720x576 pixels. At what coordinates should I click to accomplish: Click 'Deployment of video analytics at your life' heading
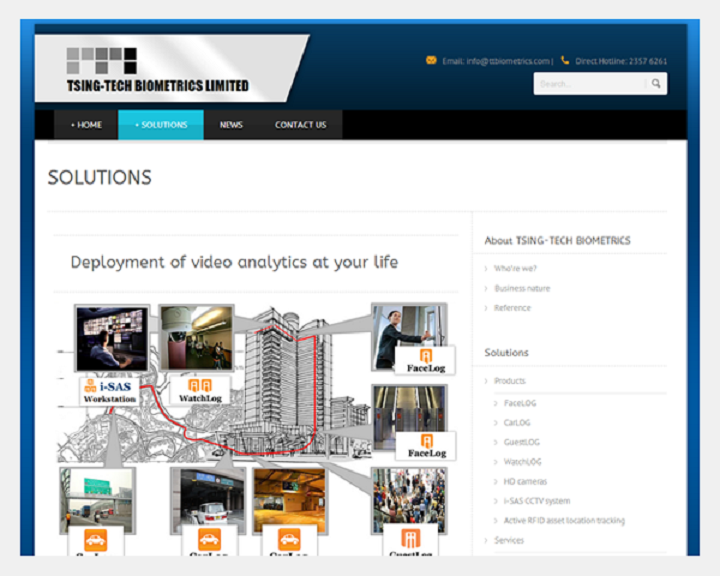[234, 262]
